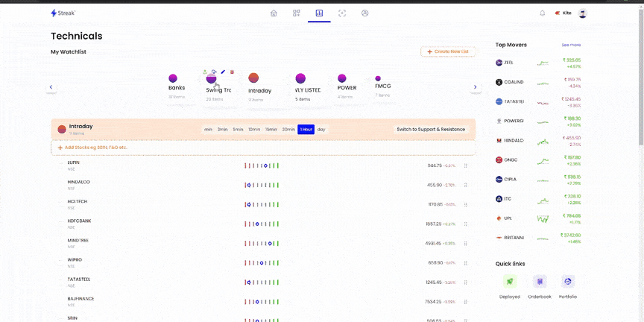Show previous watchlists with left arrow
The width and height of the screenshot is (644, 322).
(x=51, y=87)
